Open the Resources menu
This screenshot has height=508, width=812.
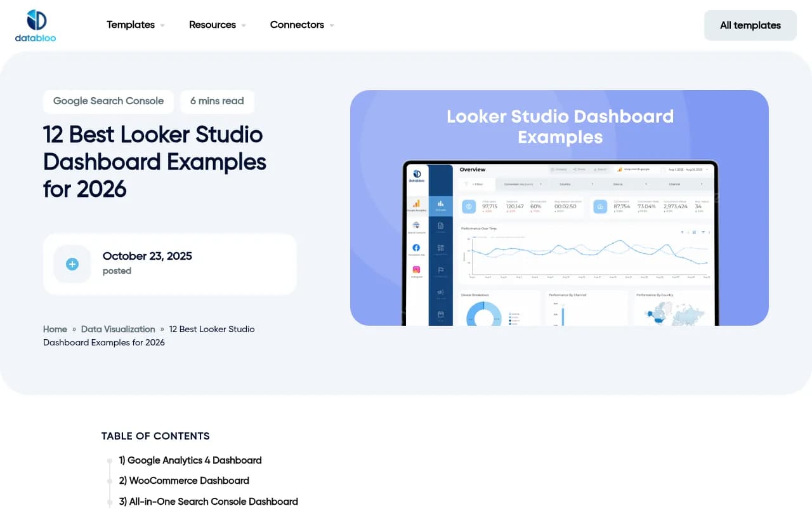coord(213,25)
